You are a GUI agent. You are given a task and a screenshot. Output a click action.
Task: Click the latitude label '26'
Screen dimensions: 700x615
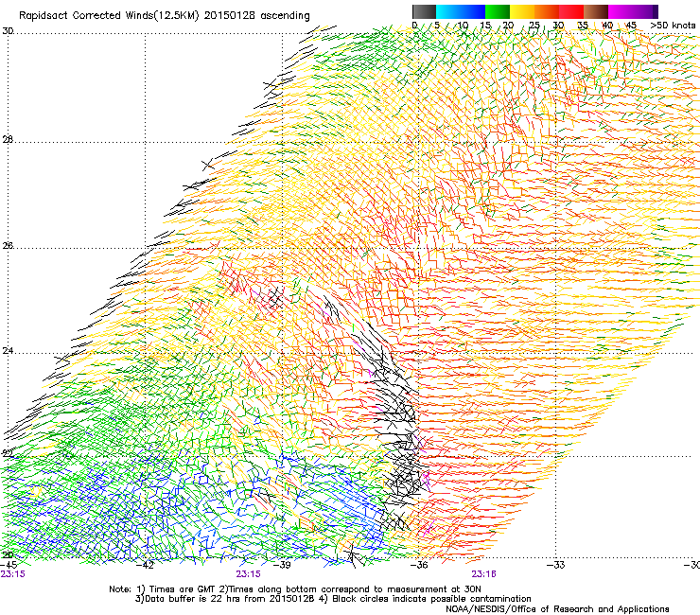pos(8,246)
